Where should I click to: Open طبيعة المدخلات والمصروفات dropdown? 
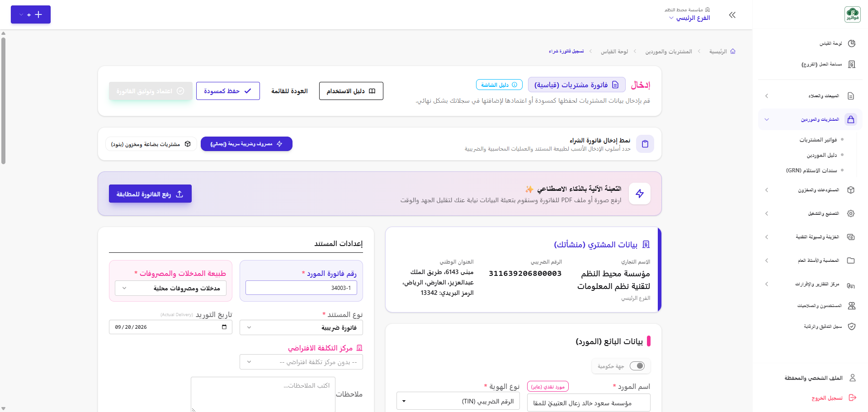[x=170, y=289]
